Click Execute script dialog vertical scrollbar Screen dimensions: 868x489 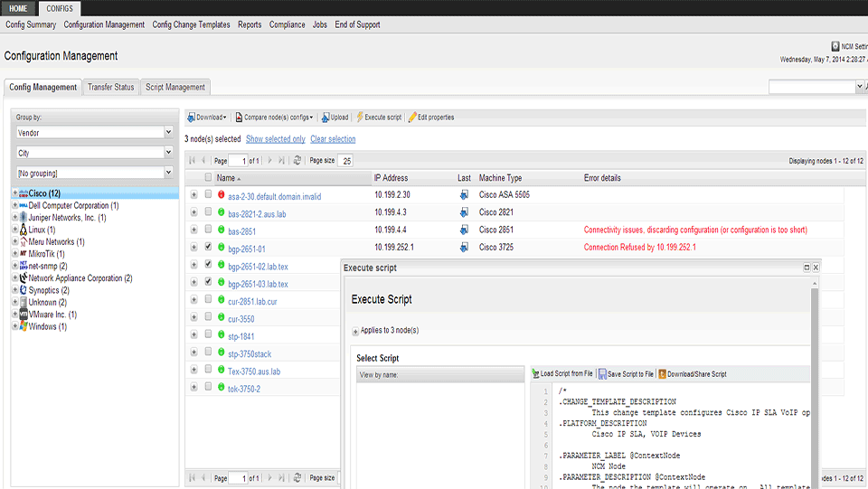815,387
